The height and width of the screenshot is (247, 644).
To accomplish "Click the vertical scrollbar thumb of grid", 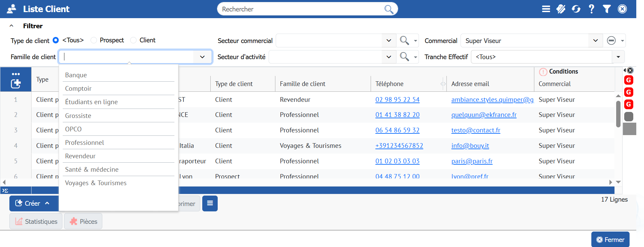I will (x=618, y=114).
